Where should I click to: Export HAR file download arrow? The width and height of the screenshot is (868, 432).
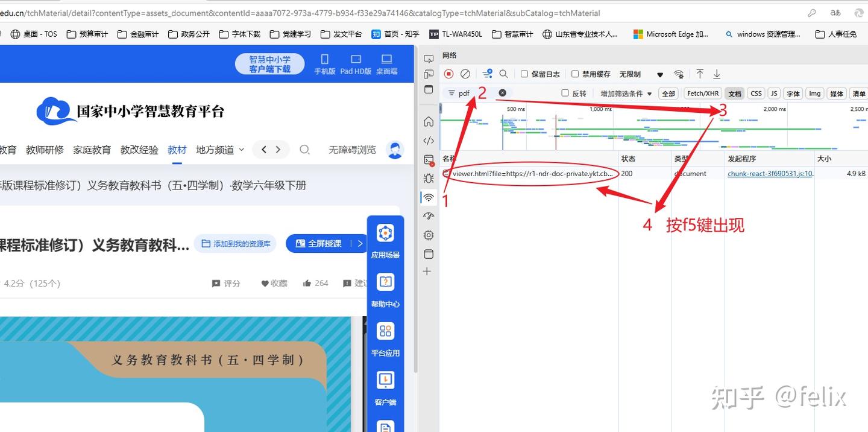[x=717, y=74]
